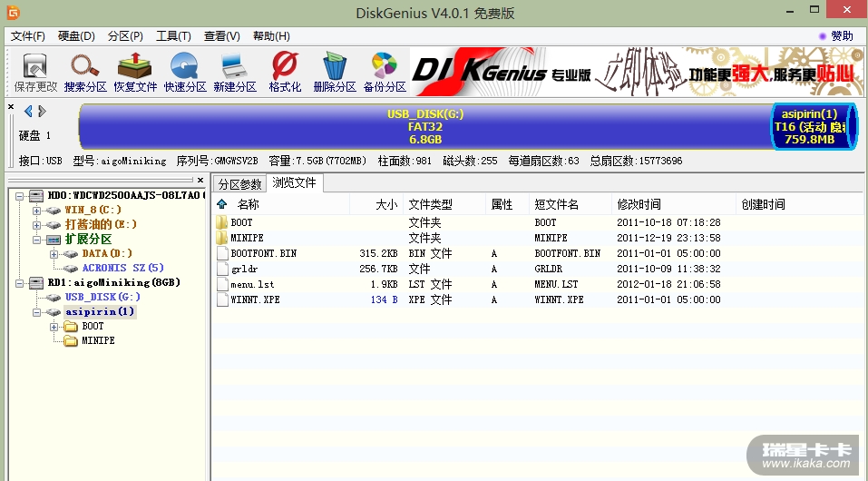Select the USB_DISK(G:) FAT32 partition bar
Screen dimensions: 868x481
(425, 127)
